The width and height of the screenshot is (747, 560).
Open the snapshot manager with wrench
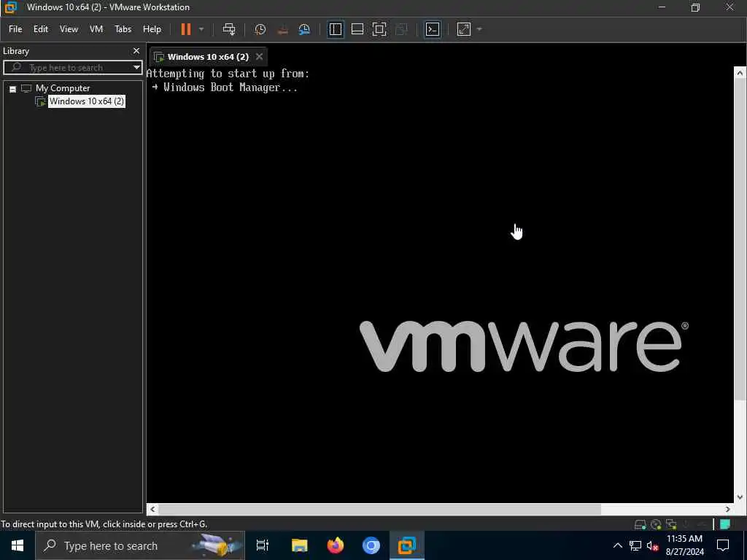[x=304, y=29]
